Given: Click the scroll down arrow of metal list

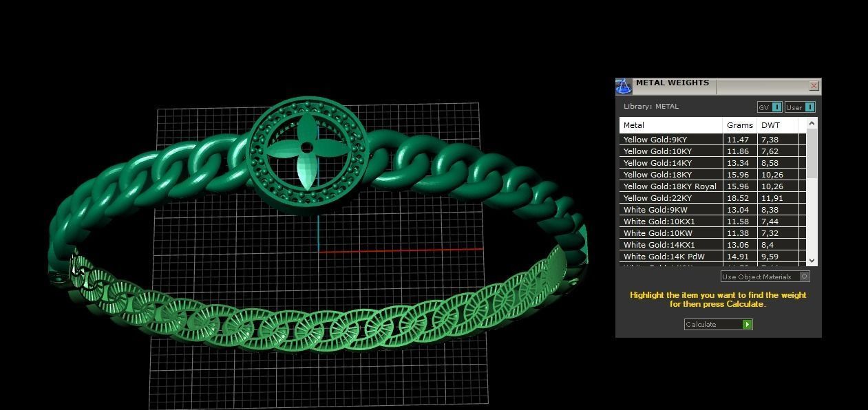Looking at the screenshot, I should click(x=812, y=260).
